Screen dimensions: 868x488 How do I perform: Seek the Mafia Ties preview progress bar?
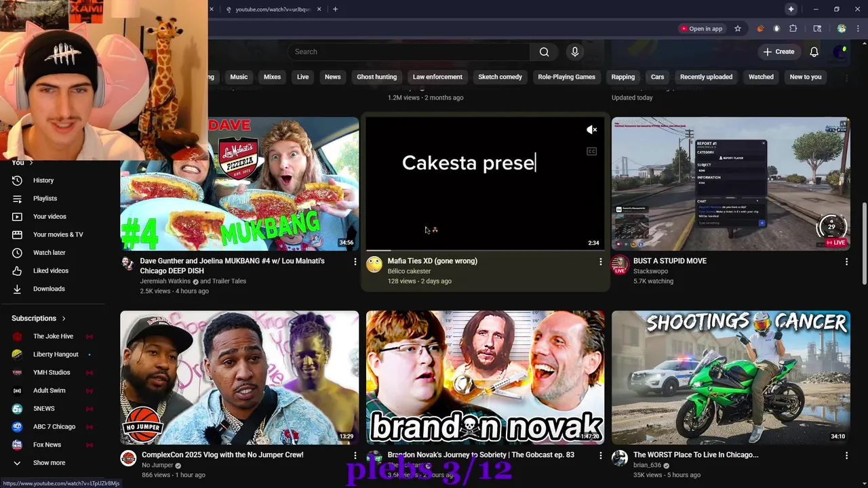[485, 250]
